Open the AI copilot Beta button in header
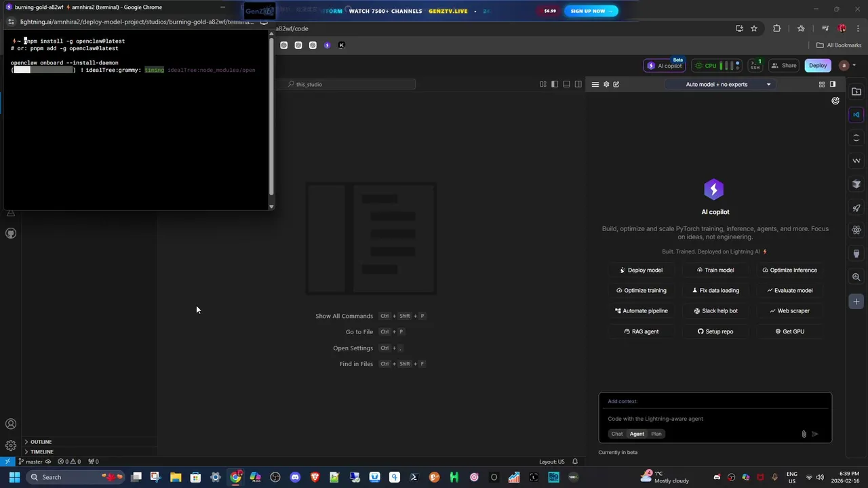 (x=665, y=66)
